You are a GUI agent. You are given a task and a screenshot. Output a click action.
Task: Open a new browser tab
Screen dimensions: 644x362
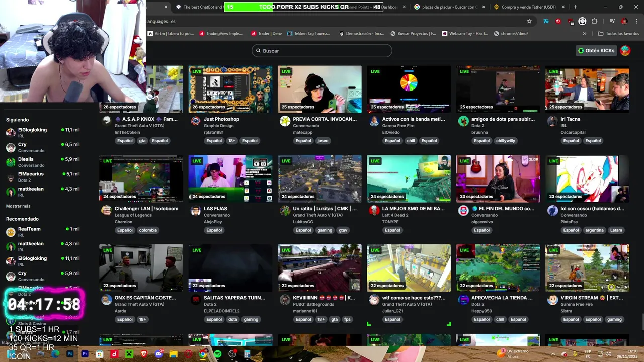(x=575, y=7)
